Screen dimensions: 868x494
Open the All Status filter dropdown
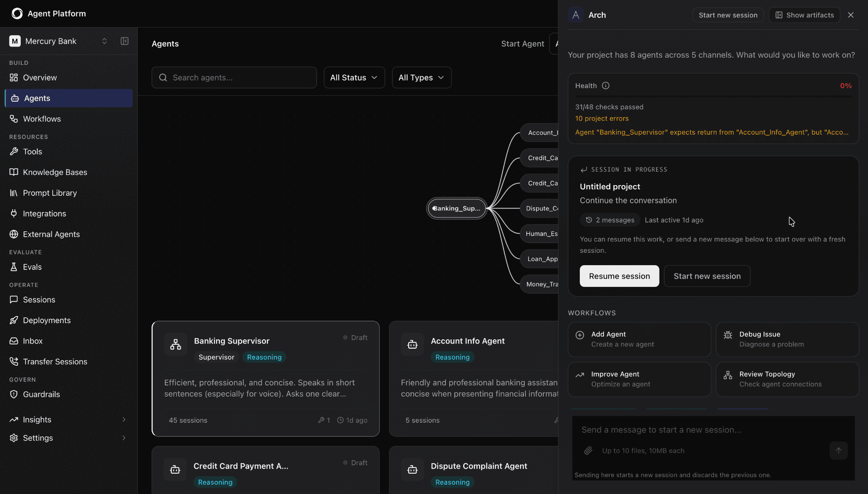354,78
